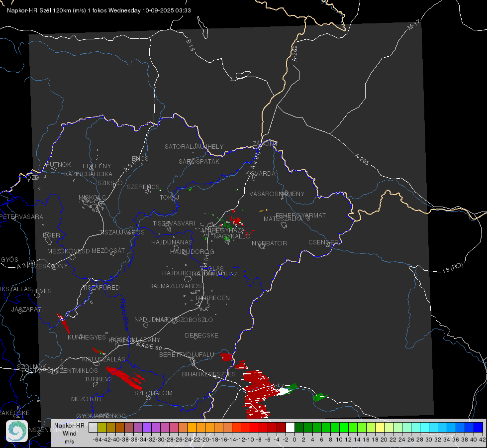Click the DERECSKE town label

(201, 336)
